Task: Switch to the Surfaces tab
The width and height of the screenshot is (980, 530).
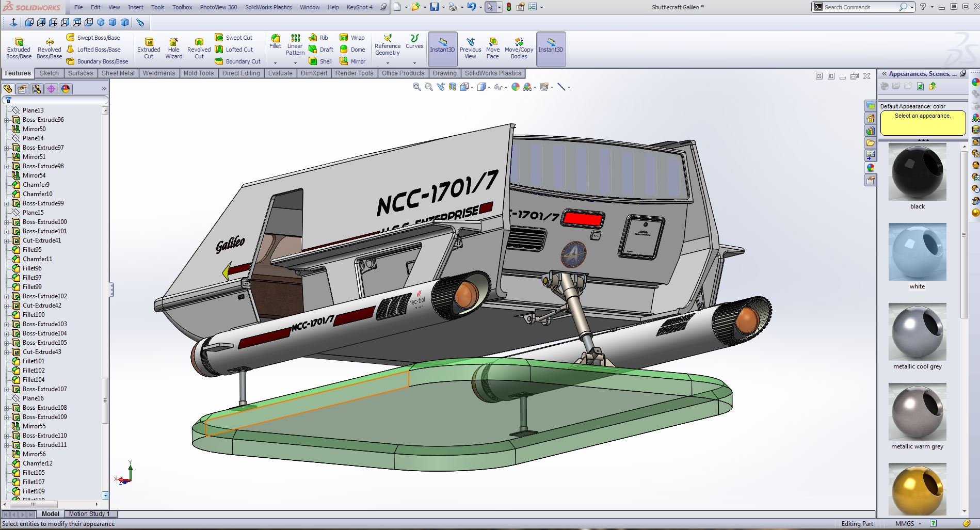Action: (81, 73)
